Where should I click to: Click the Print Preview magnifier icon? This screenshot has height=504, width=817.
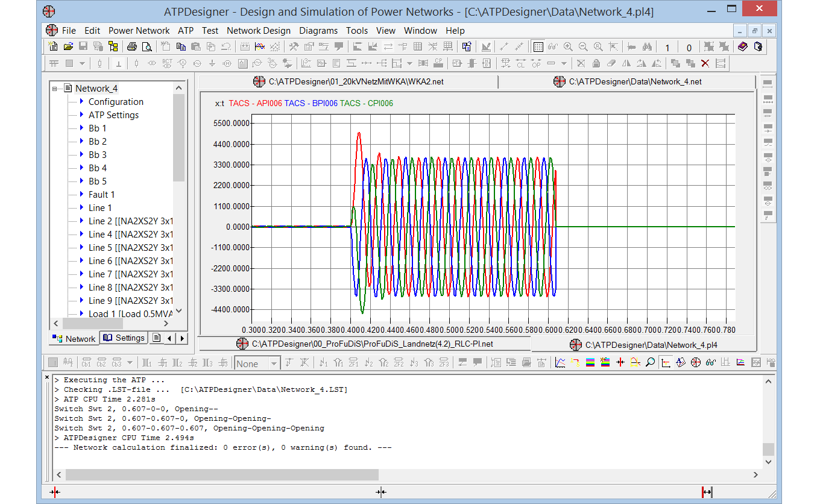147,46
